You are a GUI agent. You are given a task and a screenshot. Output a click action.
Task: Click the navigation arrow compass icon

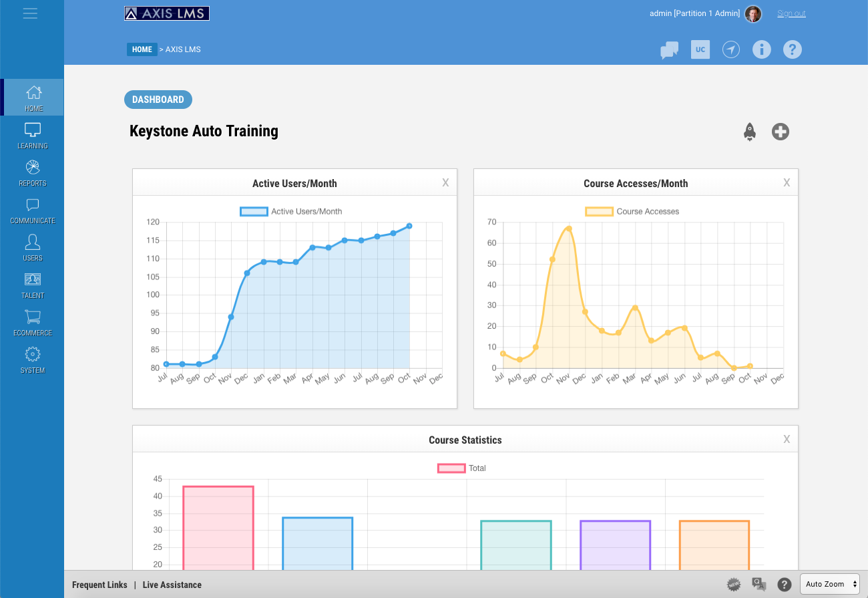point(731,49)
